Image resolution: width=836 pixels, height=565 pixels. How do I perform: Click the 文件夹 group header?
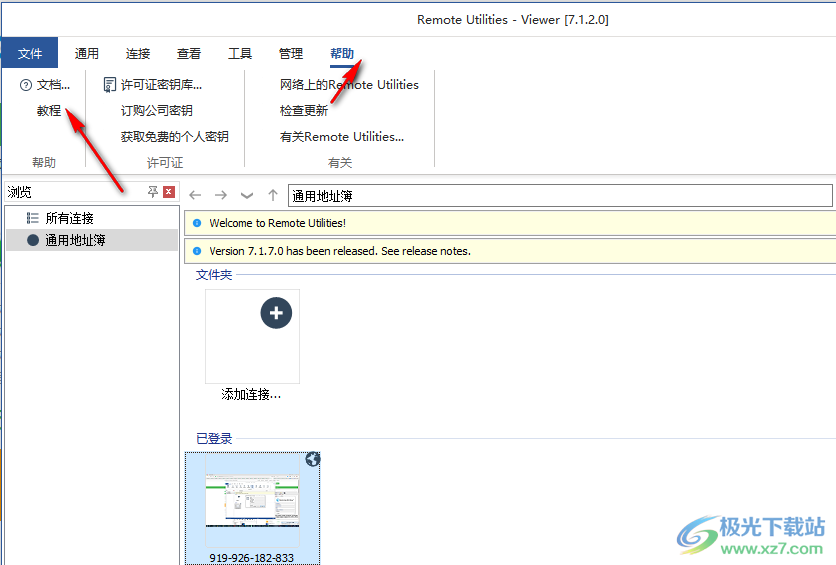(214, 275)
